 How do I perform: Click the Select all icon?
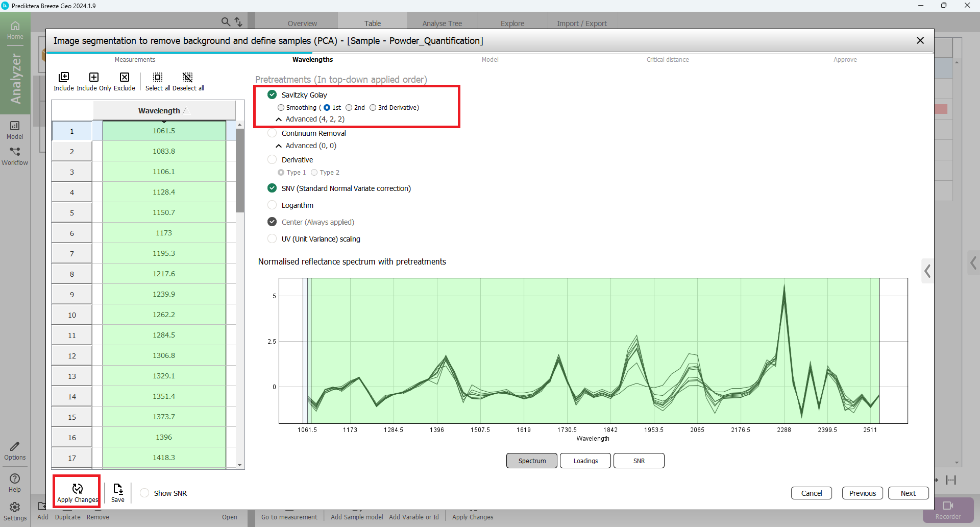pos(158,78)
